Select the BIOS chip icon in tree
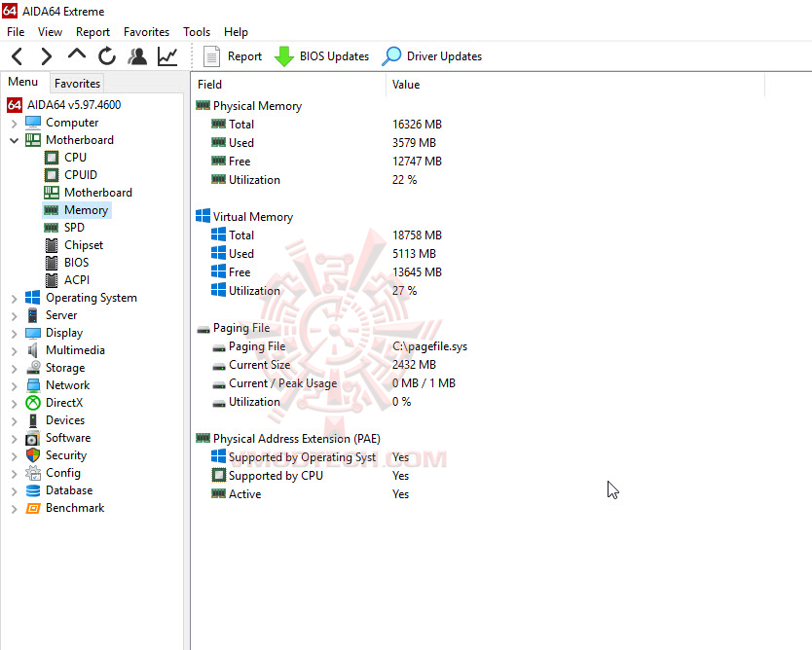This screenshot has width=812, height=650. coord(52,263)
